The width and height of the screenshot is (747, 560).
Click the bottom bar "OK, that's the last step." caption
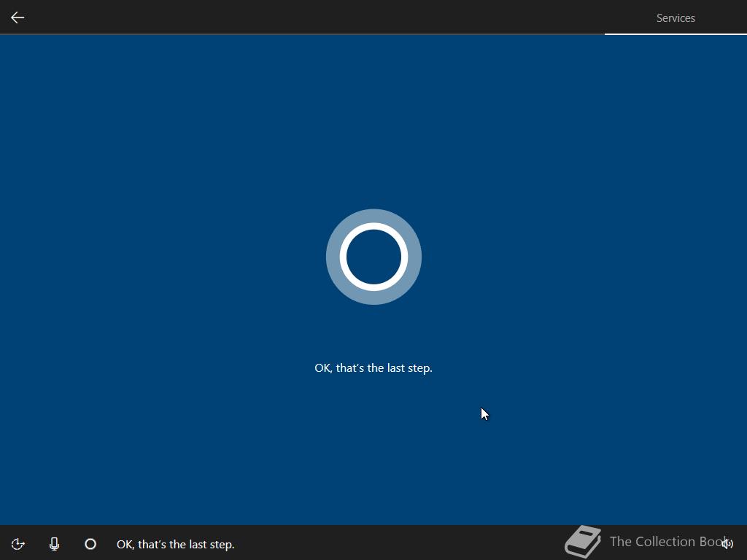(175, 544)
